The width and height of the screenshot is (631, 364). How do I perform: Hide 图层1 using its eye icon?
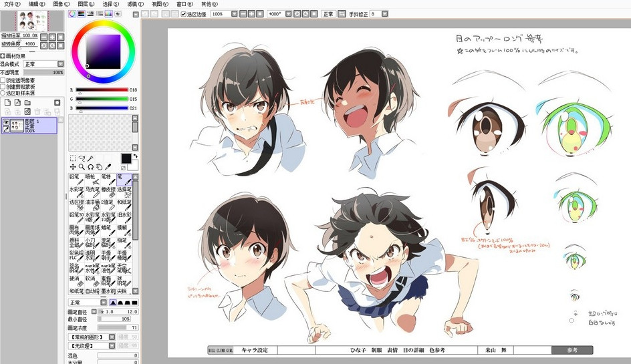click(x=6, y=122)
